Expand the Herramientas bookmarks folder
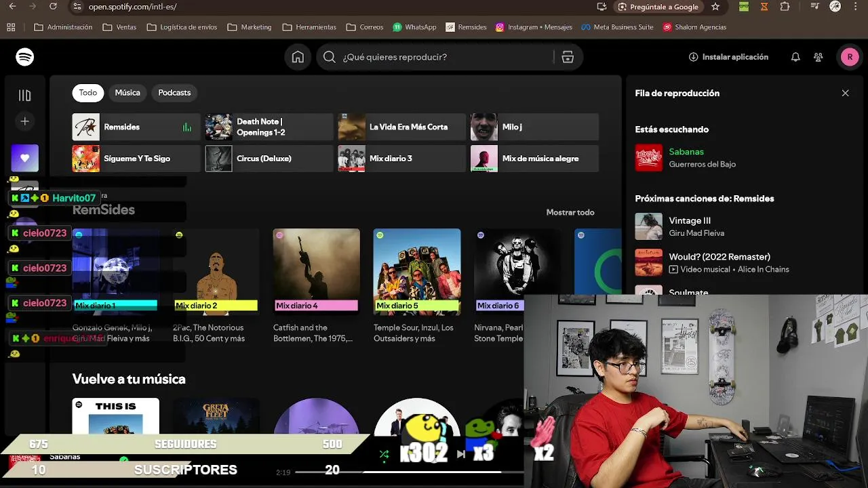 [309, 27]
